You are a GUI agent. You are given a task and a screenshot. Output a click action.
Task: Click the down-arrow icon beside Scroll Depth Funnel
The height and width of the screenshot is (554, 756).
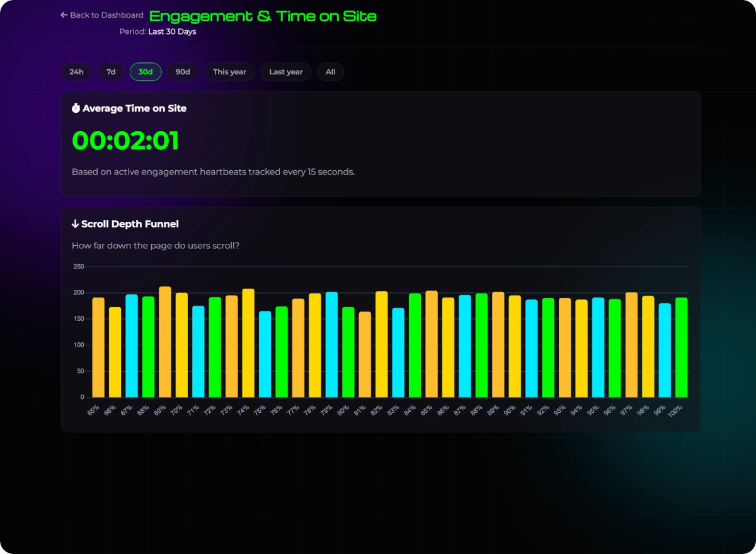pos(76,224)
